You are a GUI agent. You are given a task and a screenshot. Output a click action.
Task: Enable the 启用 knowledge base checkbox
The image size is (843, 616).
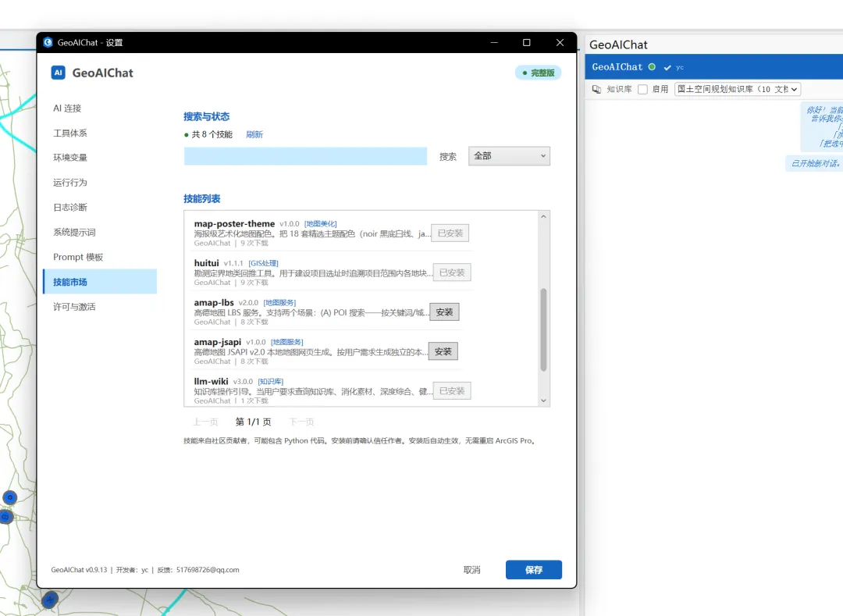(x=642, y=89)
